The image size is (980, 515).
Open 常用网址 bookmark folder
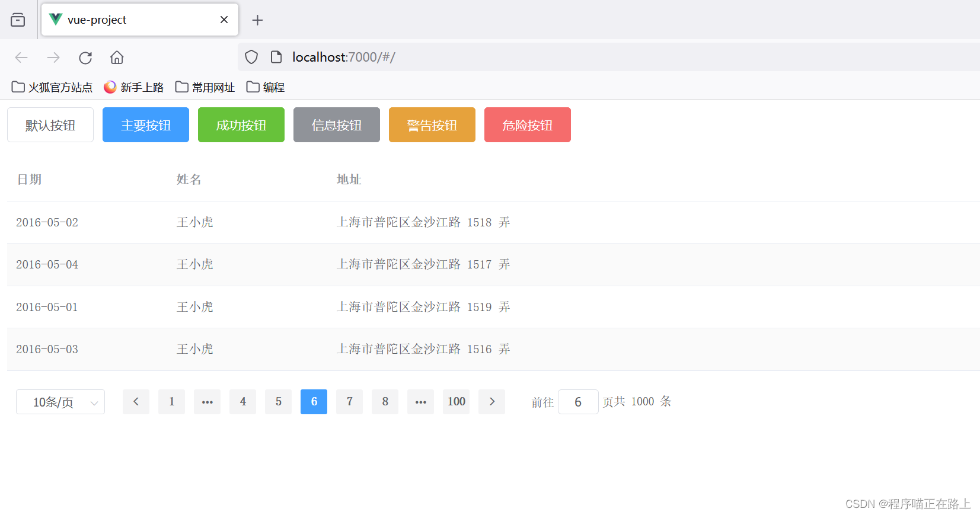tap(205, 87)
